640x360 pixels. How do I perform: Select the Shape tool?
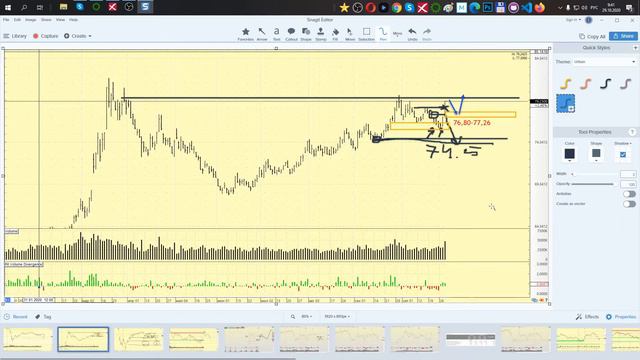pos(306,34)
